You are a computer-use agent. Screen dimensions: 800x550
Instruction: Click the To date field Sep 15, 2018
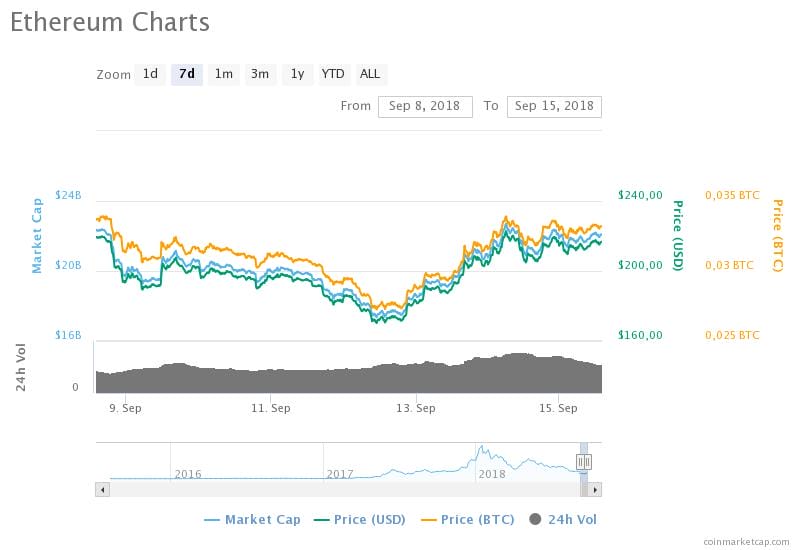pyautogui.click(x=554, y=107)
